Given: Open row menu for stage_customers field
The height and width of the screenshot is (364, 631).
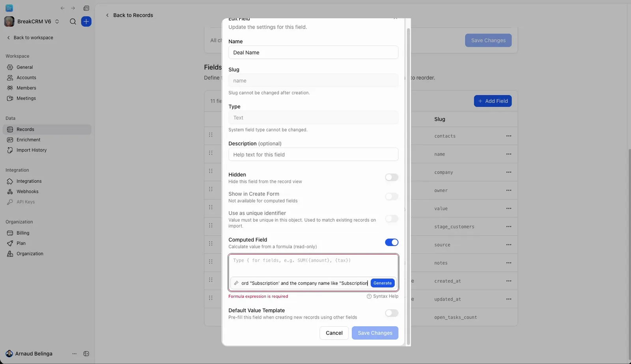Looking at the screenshot, I should [509, 227].
